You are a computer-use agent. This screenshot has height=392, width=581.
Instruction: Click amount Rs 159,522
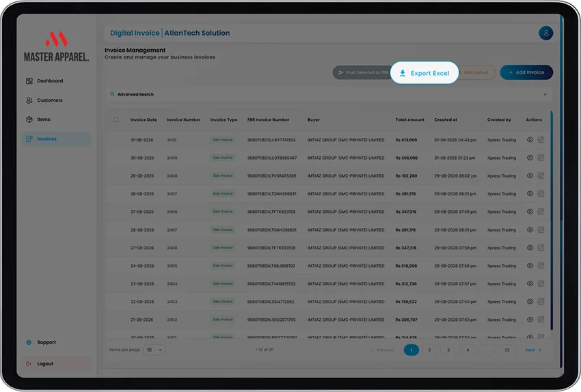coord(406,302)
